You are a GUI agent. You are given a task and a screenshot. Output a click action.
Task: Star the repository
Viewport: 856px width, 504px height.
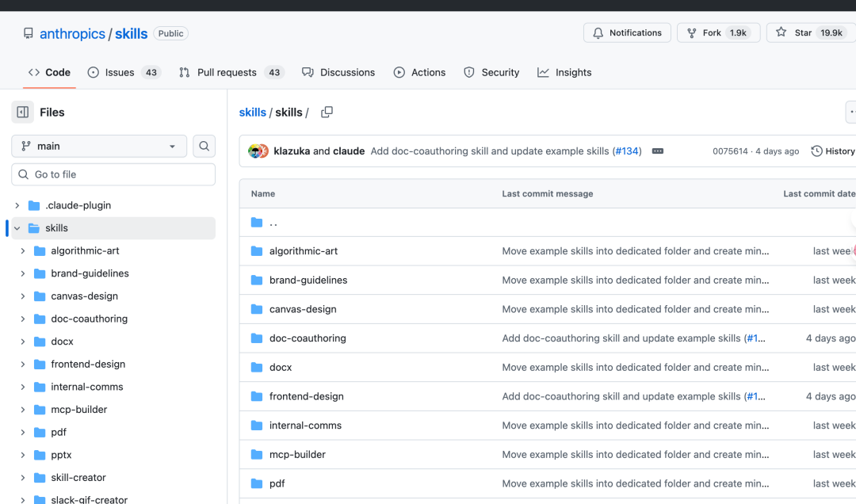tap(804, 32)
